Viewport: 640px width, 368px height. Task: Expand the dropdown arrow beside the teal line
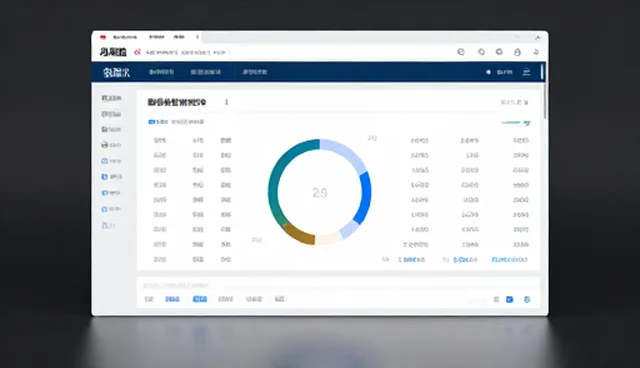click(527, 123)
